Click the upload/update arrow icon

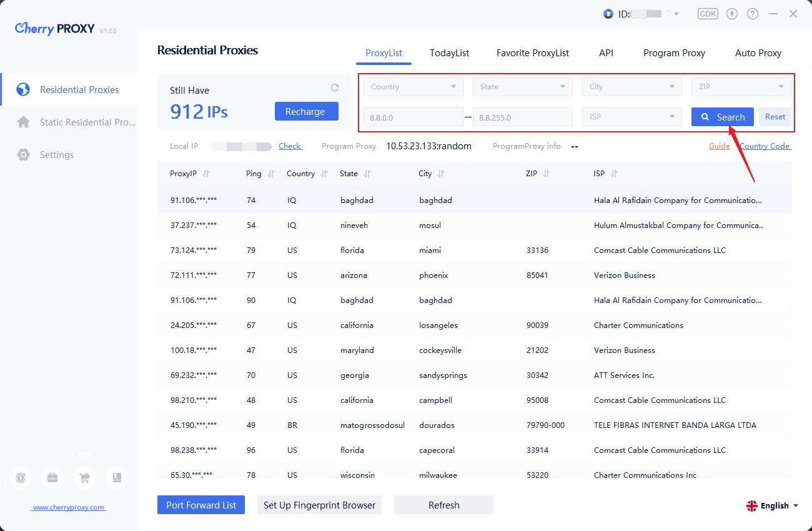point(731,14)
